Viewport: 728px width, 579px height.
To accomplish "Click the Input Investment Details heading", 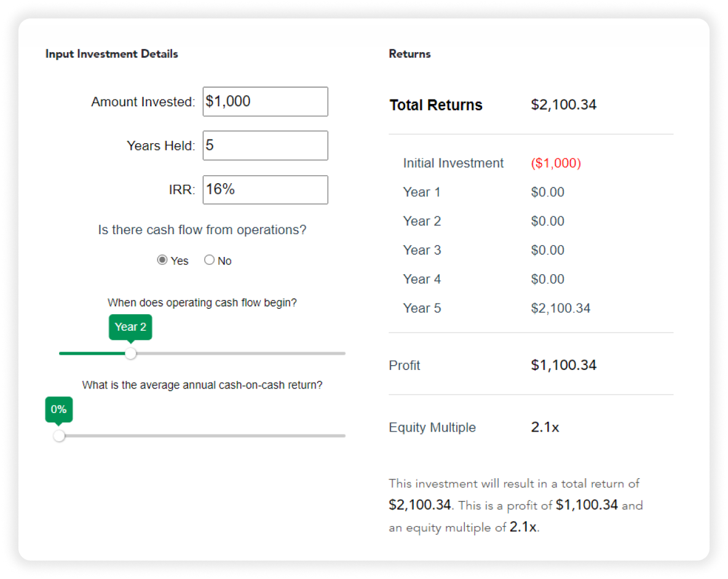I will (x=112, y=53).
